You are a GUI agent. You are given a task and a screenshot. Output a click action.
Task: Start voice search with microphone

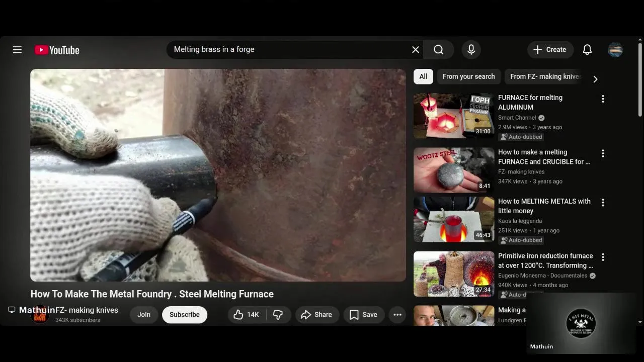click(x=471, y=50)
